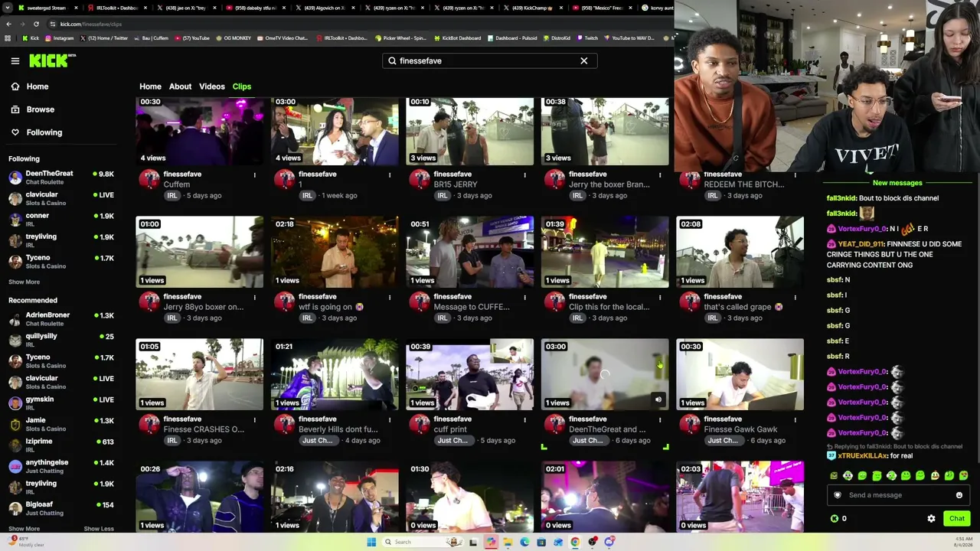Screen dimensions: 980x551
Task: Click the green Chat send button
Action: [x=957, y=519]
